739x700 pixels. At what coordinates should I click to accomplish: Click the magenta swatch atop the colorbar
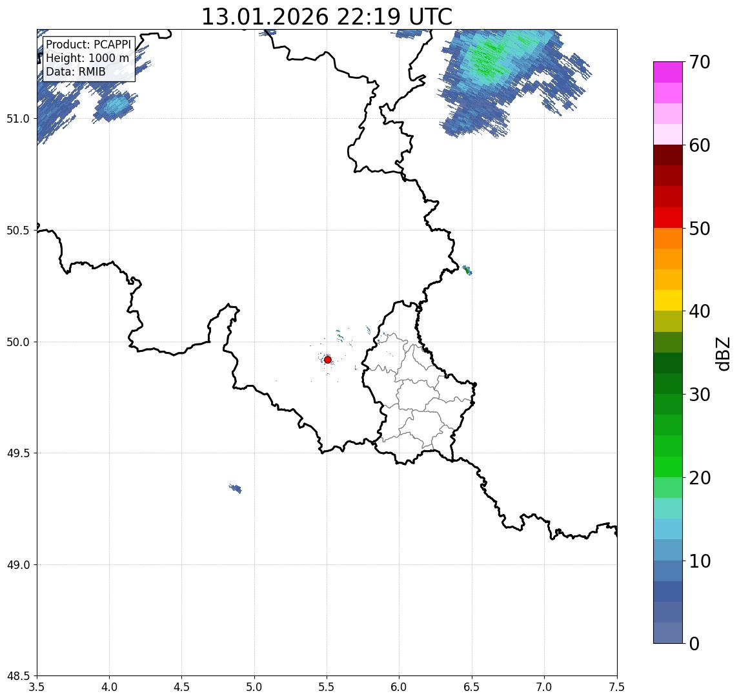click(668, 72)
